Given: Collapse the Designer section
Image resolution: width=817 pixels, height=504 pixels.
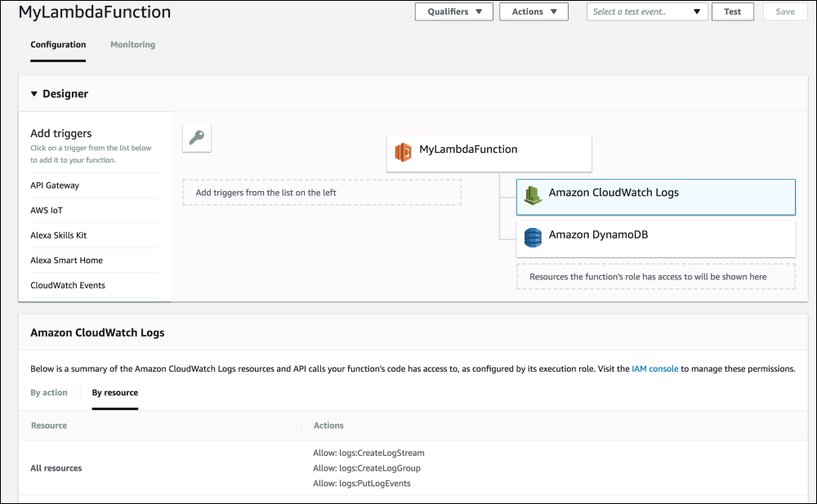Looking at the screenshot, I should 33,93.
